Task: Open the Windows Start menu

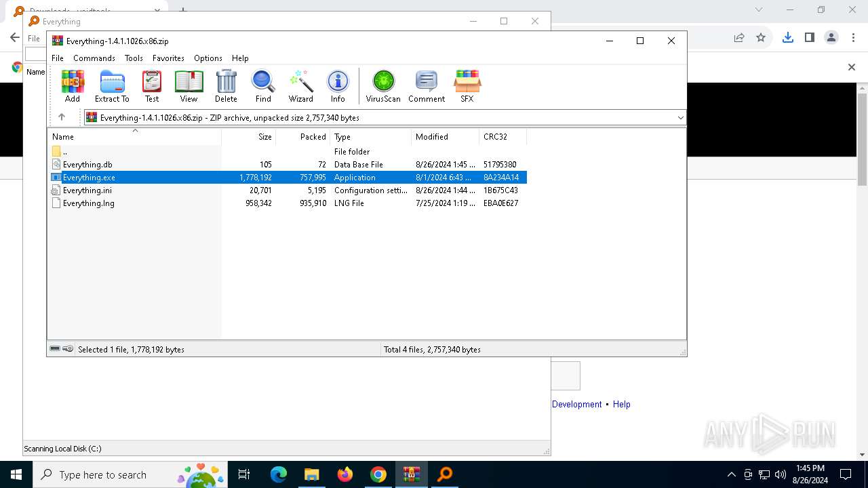Action: 16,474
